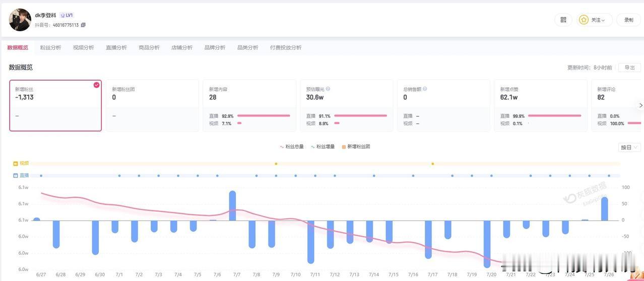Select the 总销售额 metric card
This screenshot has height=281, width=644.
click(x=443, y=105)
